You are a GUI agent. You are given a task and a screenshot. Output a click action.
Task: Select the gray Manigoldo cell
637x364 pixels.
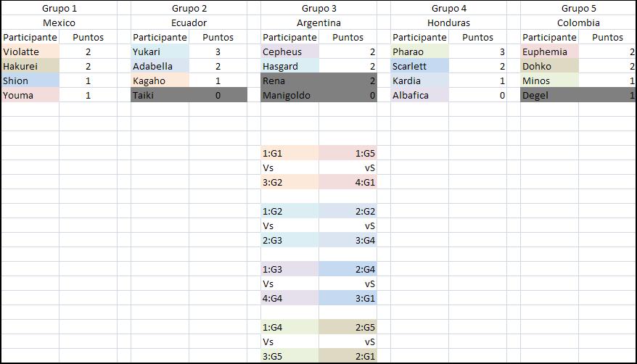[x=289, y=95]
